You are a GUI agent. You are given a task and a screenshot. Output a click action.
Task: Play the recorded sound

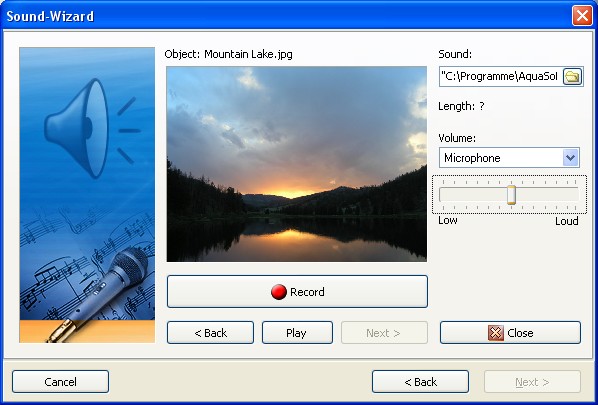tap(297, 333)
